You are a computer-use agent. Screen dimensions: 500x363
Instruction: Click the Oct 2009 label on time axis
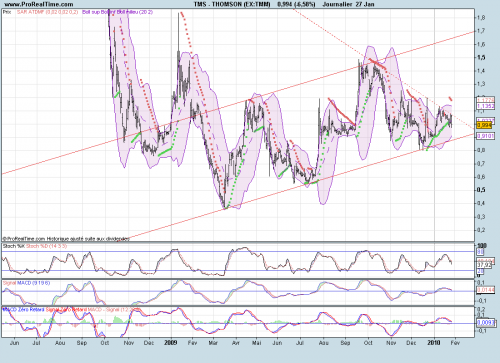pyautogui.click(x=368, y=343)
